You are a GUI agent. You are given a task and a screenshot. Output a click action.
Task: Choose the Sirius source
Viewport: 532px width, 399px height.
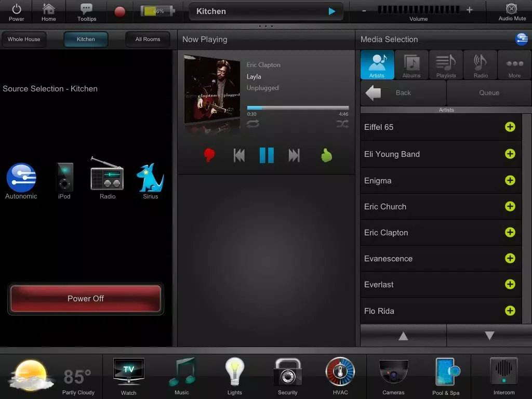(150, 181)
